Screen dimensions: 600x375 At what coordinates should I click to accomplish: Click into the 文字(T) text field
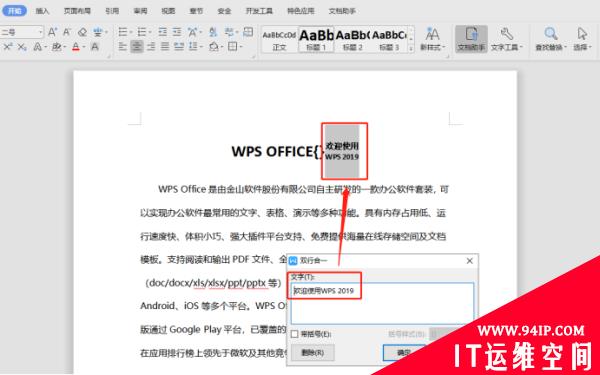(x=382, y=303)
